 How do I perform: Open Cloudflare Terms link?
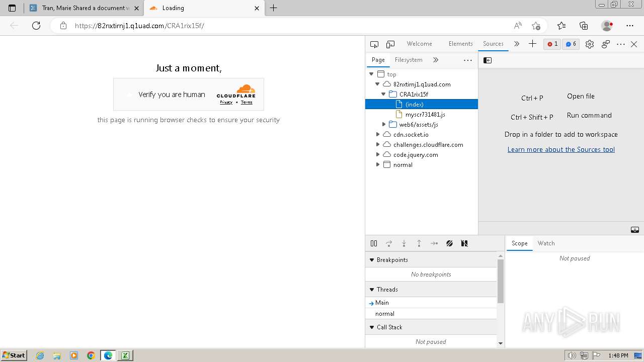pos(247,102)
